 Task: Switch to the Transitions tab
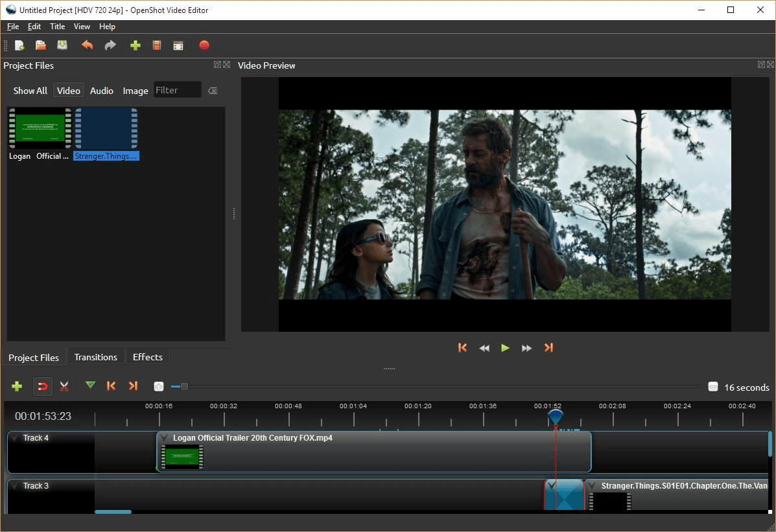click(95, 357)
